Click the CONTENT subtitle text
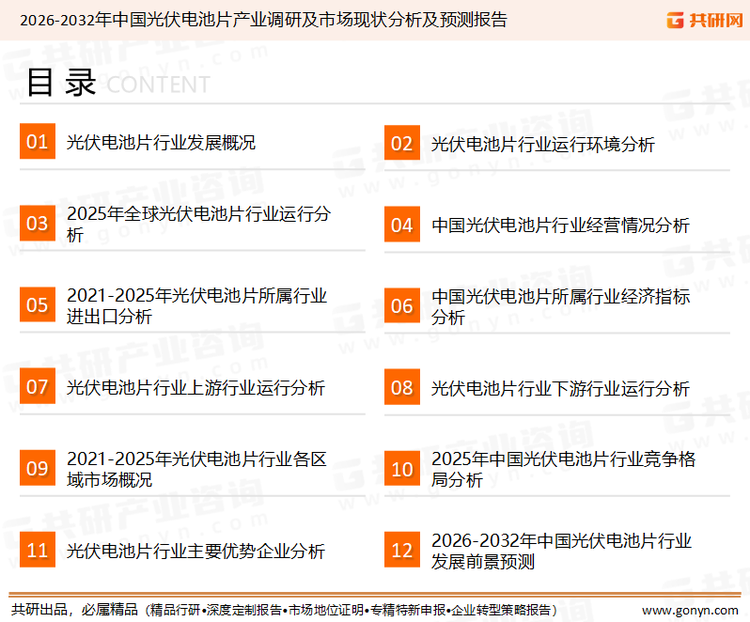The image size is (750, 622). tap(158, 85)
